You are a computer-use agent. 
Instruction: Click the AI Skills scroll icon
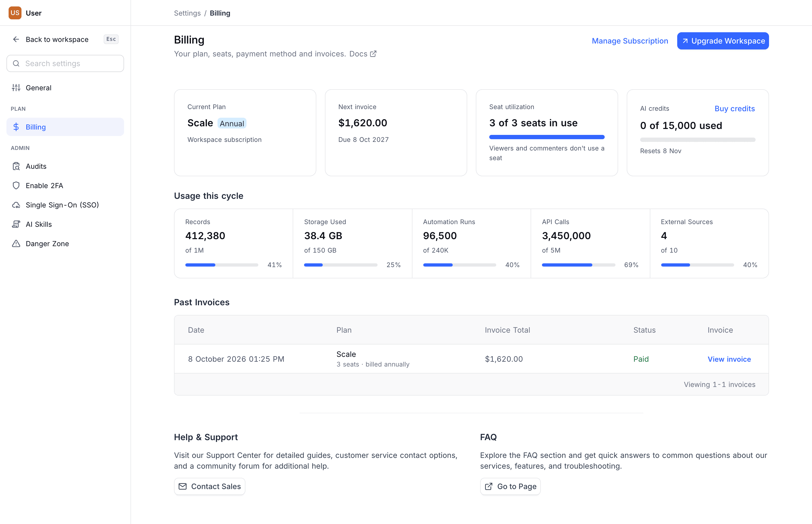[x=16, y=225]
